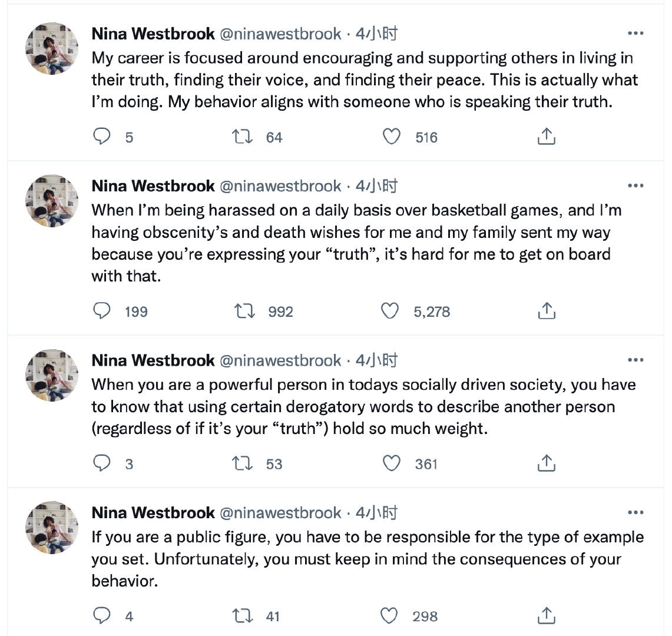Open more options on the first tweet
672x636 pixels.
(635, 34)
